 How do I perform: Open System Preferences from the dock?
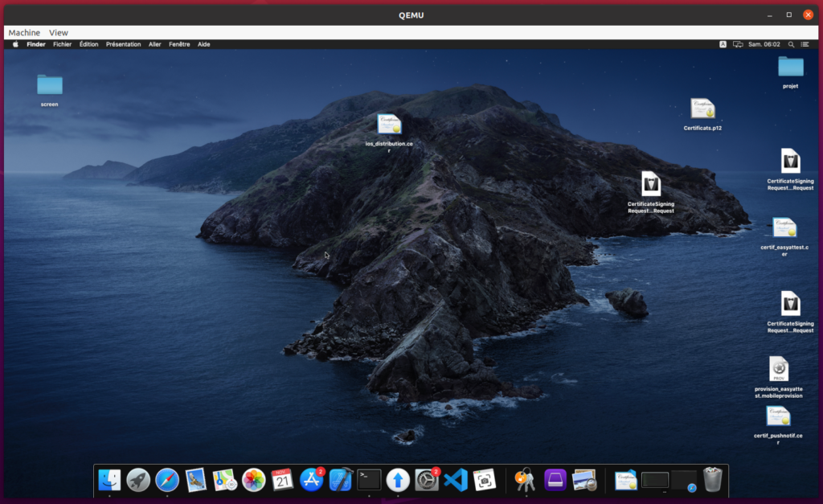[x=426, y=480]
